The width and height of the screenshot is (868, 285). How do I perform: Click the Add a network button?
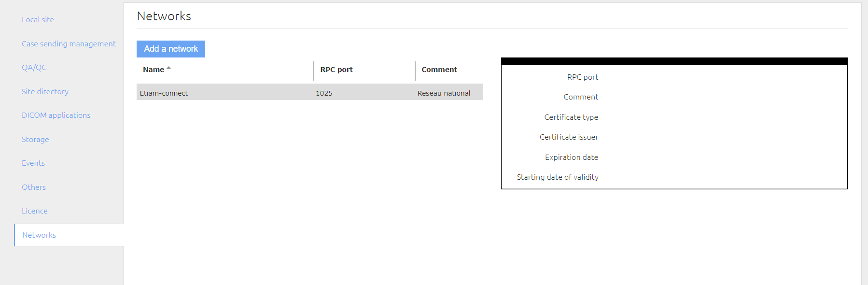point(171,49)
